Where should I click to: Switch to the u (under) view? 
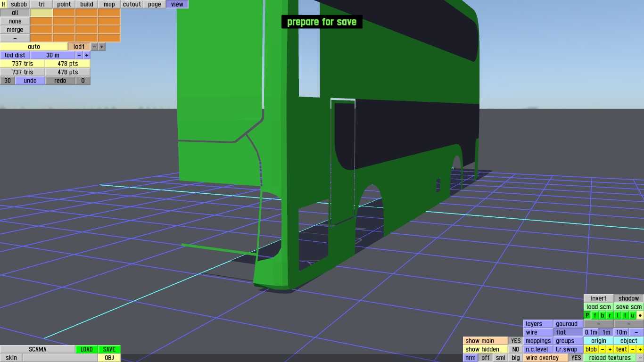(633, 315)
